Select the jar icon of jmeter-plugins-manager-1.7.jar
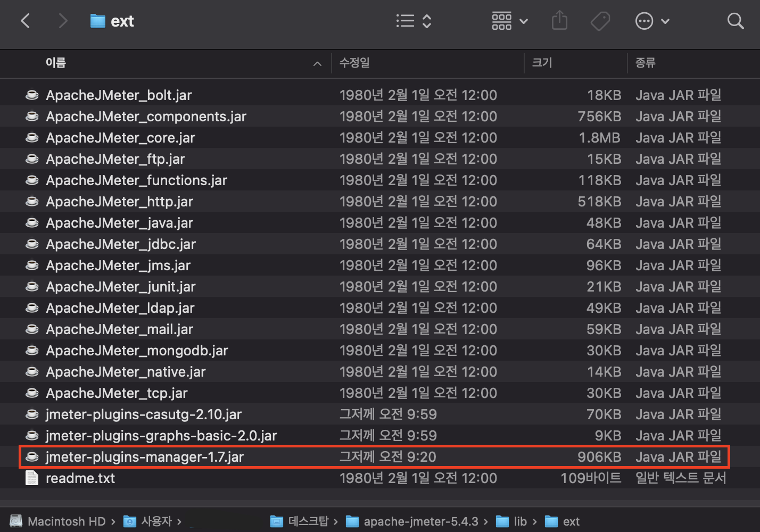This screenshot has width=760, height=532. pos(32,457)
